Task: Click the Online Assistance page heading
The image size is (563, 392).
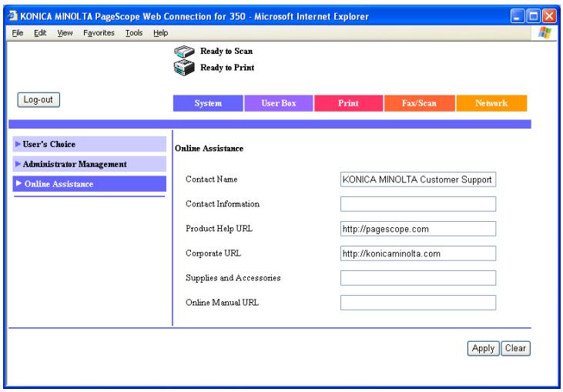Action: [209, 149]
